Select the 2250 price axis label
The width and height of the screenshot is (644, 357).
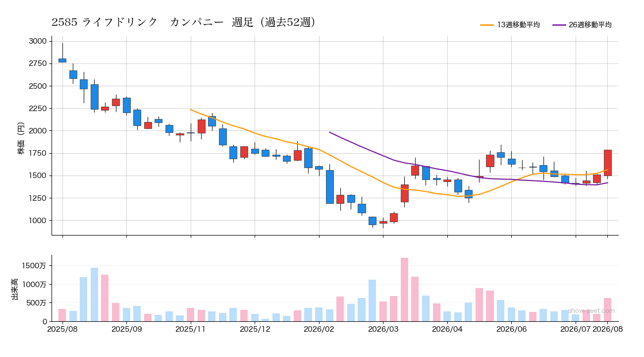coord(38,109)
